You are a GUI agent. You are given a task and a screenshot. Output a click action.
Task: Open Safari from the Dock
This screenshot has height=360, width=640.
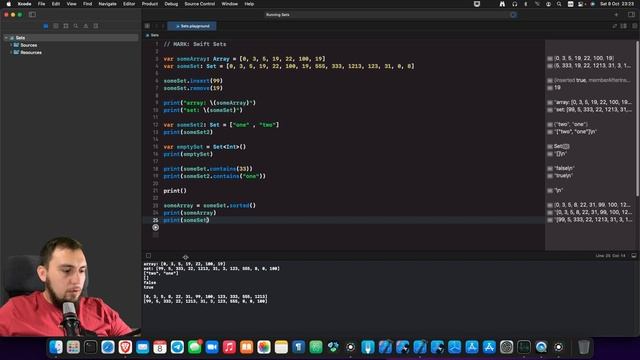tap(108, 347)
